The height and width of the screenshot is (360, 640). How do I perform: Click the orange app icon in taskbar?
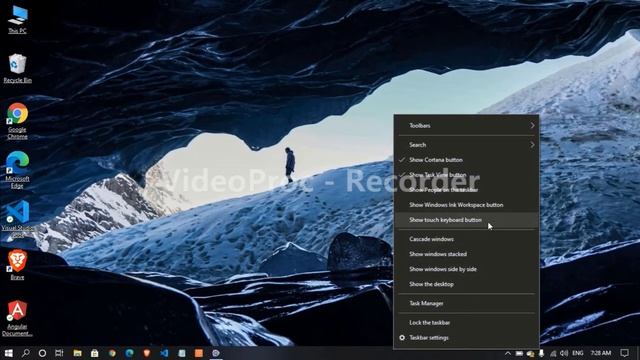pos(199,353)
